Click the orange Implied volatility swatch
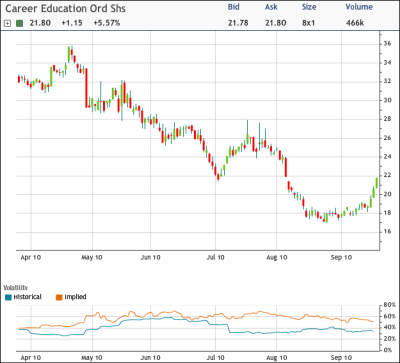This screenshot has height=363, width=400. click(x=59, y=297)
